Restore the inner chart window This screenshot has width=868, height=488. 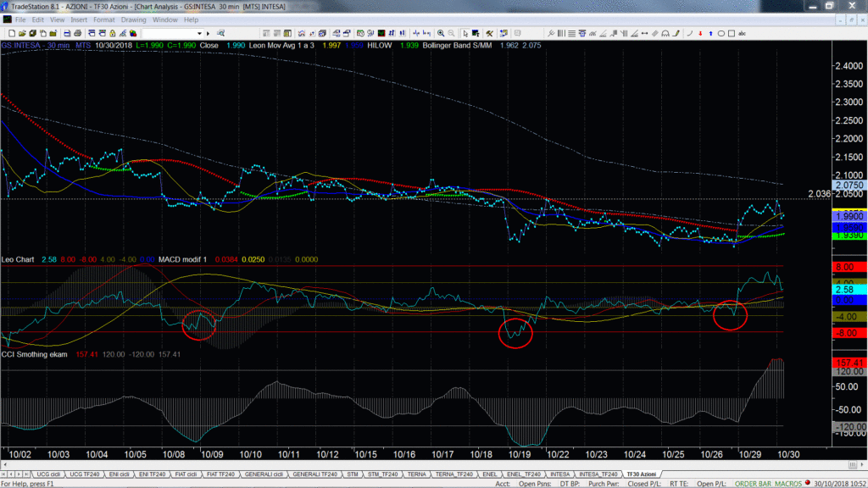tap(851, 20)
